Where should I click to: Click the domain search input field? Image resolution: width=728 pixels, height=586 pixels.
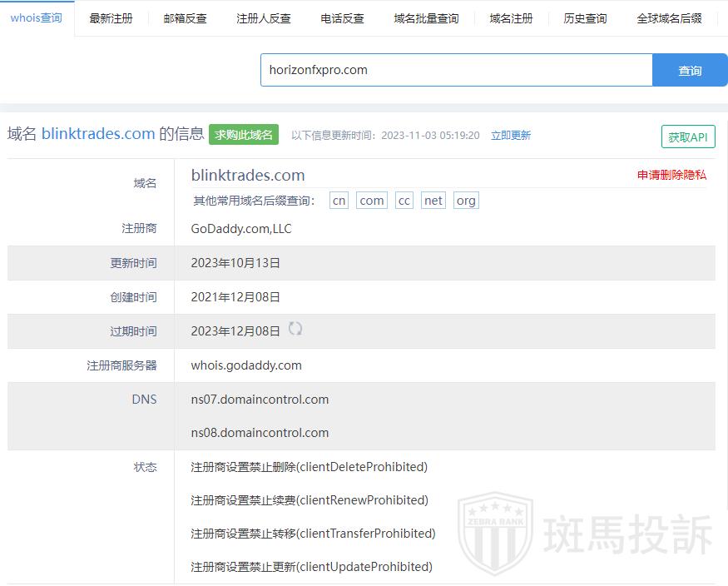tap(456, 70)
